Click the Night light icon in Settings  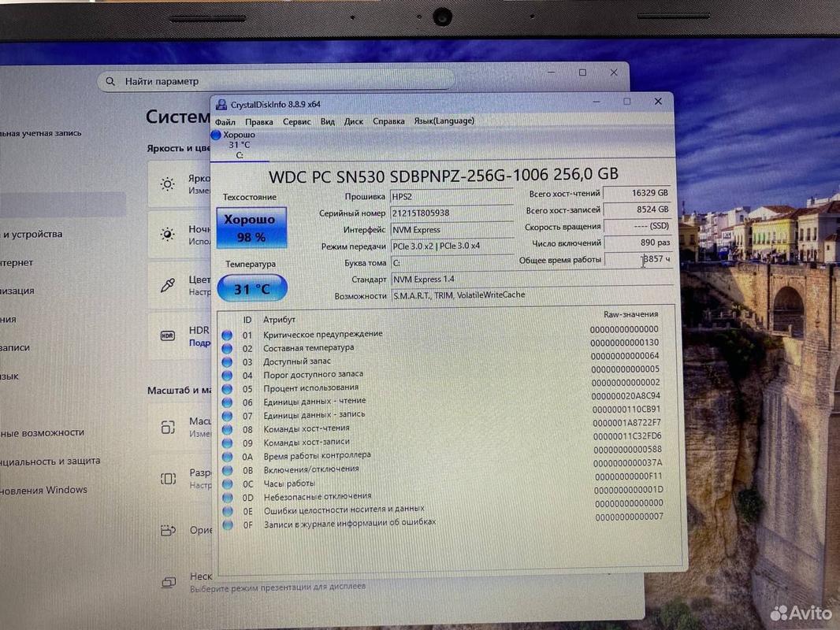pyautogui.click(x=168, y=234)
